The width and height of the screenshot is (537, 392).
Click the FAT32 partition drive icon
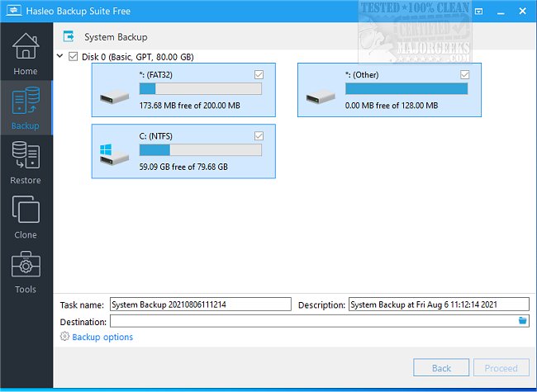pos(114,97)
